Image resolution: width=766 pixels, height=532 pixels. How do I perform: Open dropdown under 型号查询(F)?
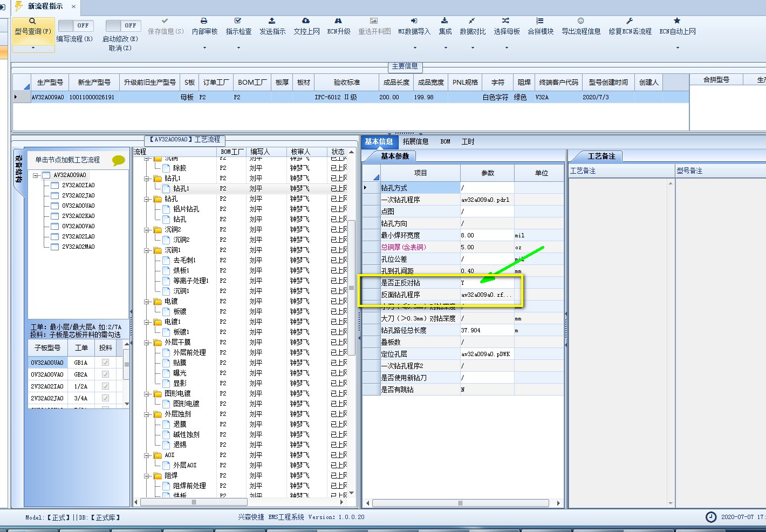coord(33,48)
